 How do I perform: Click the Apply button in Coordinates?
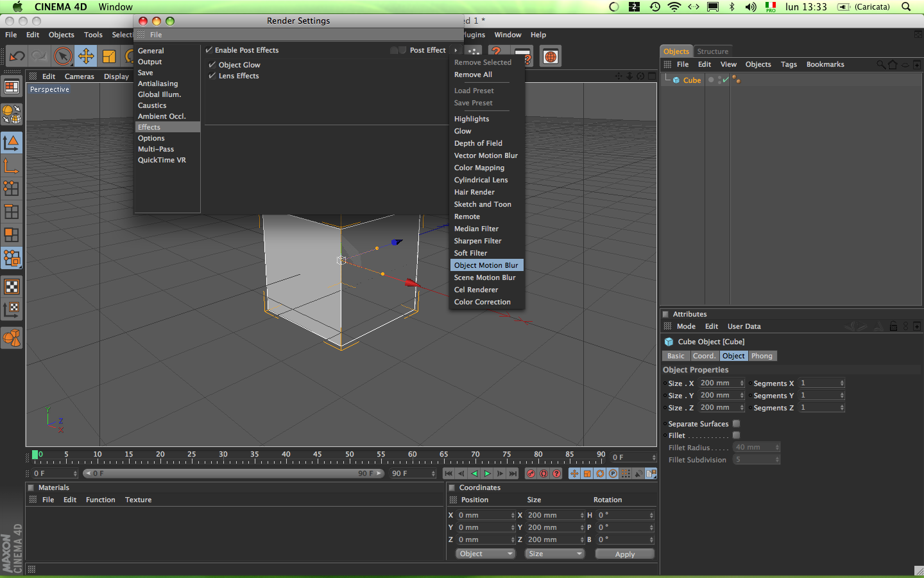[624, 554]
